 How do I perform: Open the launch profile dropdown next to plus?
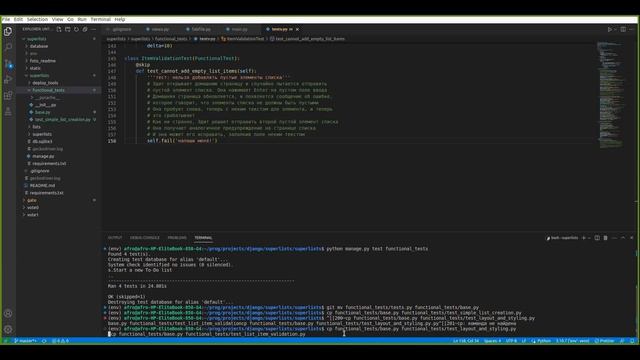tap(589, 238)
